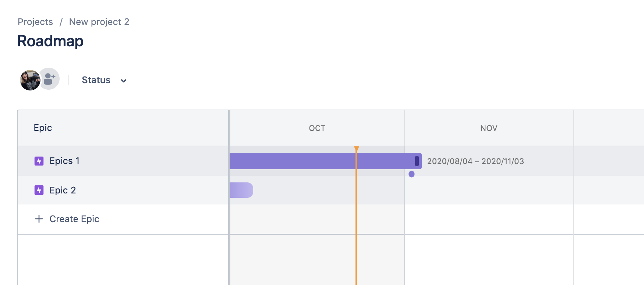Open the Projects breadcrumb link
644x285 pixels.
pyautogui.click(x=35, y=22)
